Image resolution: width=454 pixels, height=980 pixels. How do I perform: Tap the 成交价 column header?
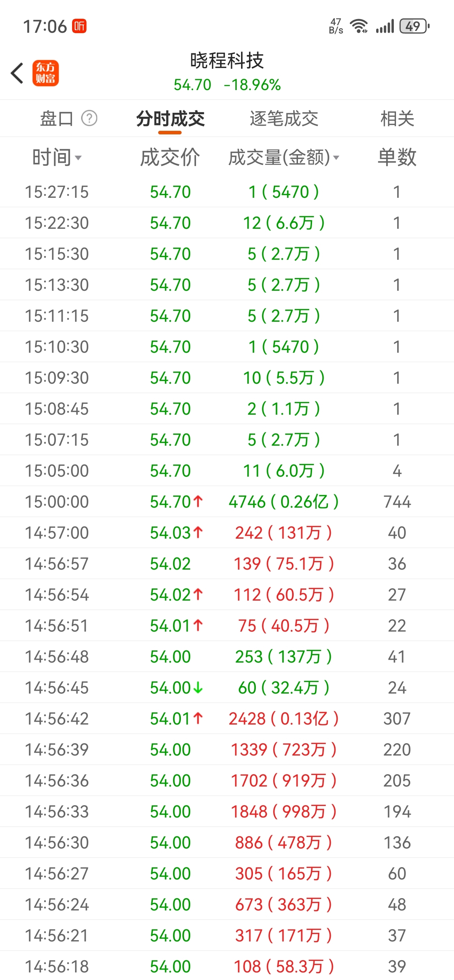(170, 157)
